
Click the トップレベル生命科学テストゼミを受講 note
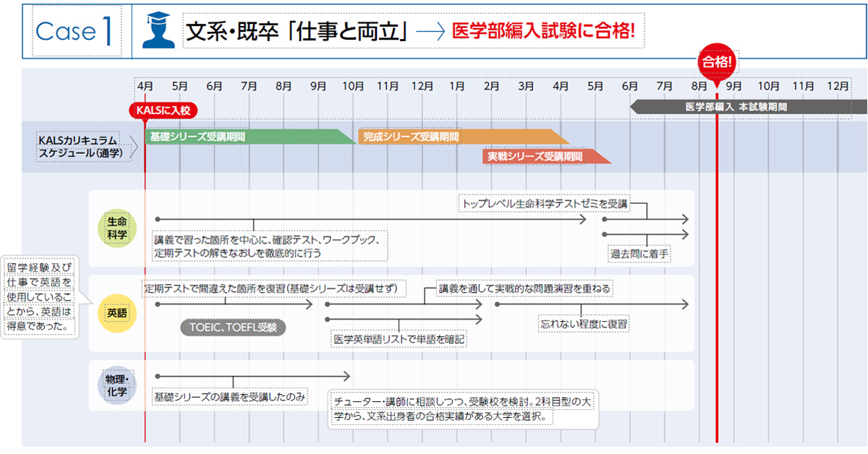(545, 204)
